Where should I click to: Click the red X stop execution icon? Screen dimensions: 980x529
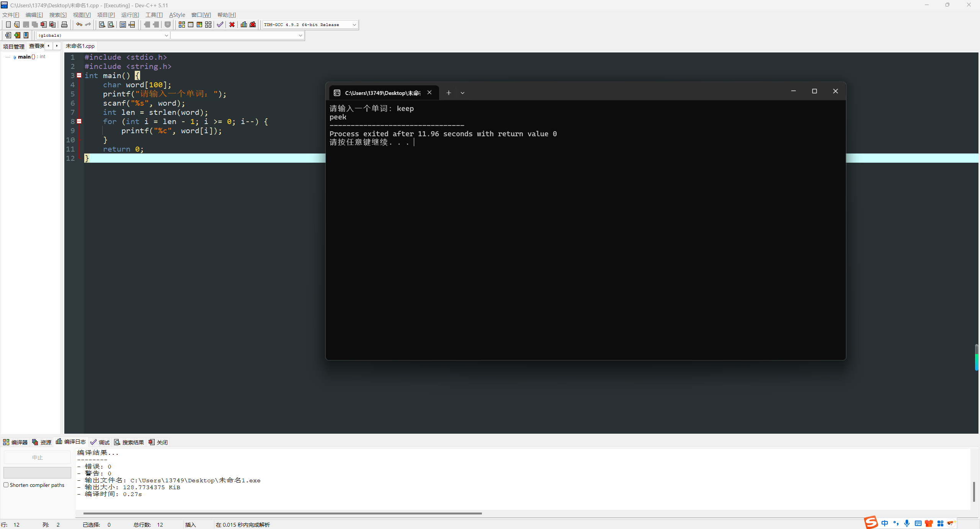pyautogui.click(x=232, y=24)
